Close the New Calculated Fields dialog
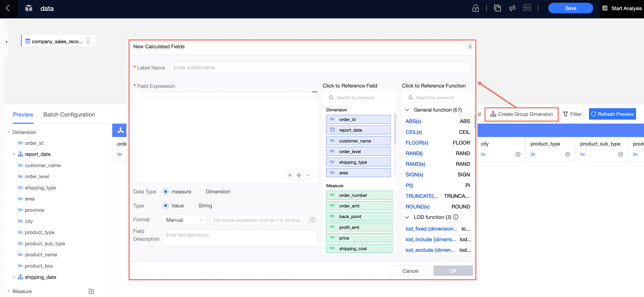Image resolution: width=644 pixels, height=297 pixels. pyautogui.click(x=470, y=46)
